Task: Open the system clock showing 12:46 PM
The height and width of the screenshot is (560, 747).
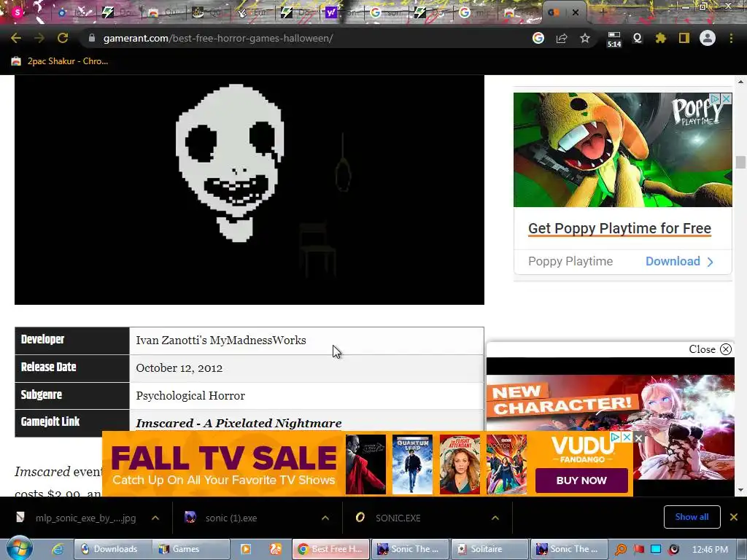Action: 710,550
